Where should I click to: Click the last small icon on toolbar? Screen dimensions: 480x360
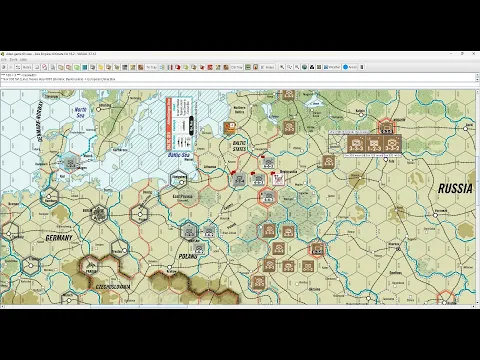362,67
